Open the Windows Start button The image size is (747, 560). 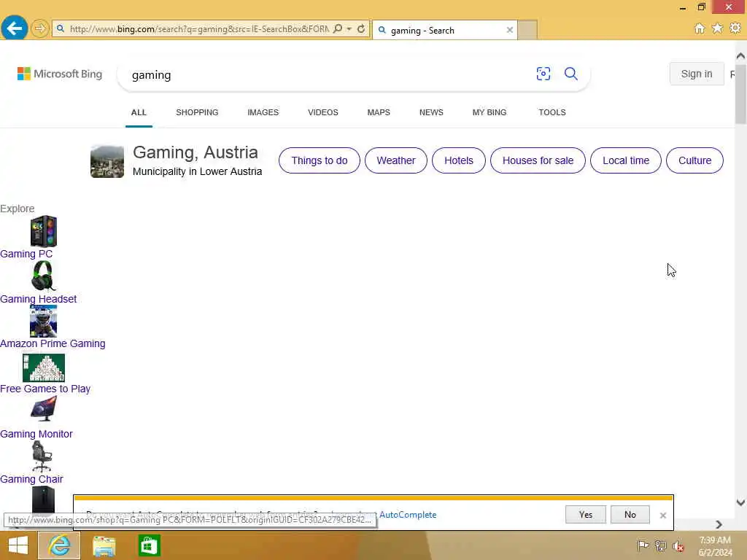(x=18, y=545)
